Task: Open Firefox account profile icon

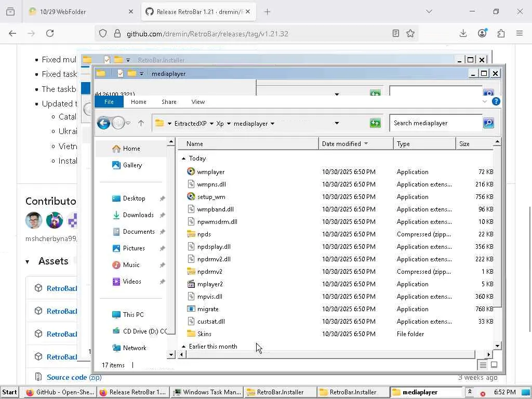Action: coord(482,33)
